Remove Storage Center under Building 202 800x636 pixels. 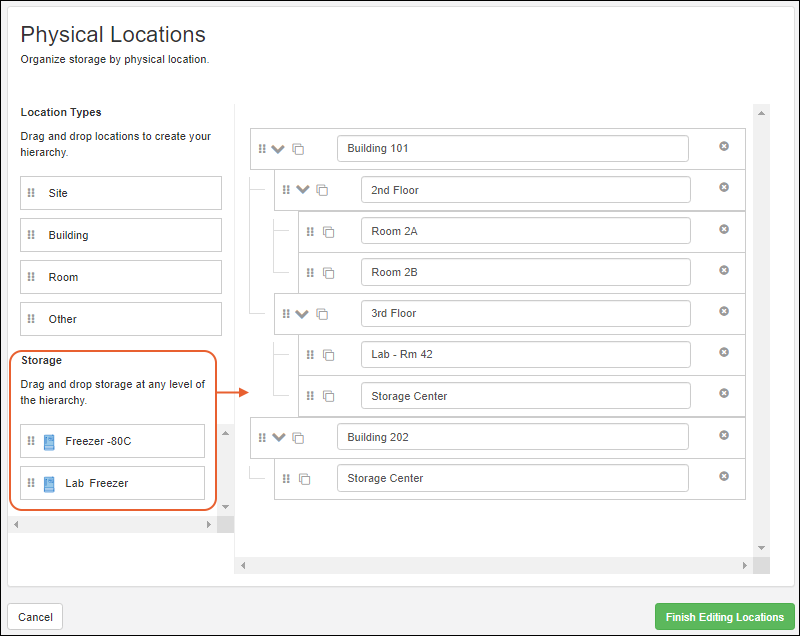pyautogui.click(x=724, y=477)
